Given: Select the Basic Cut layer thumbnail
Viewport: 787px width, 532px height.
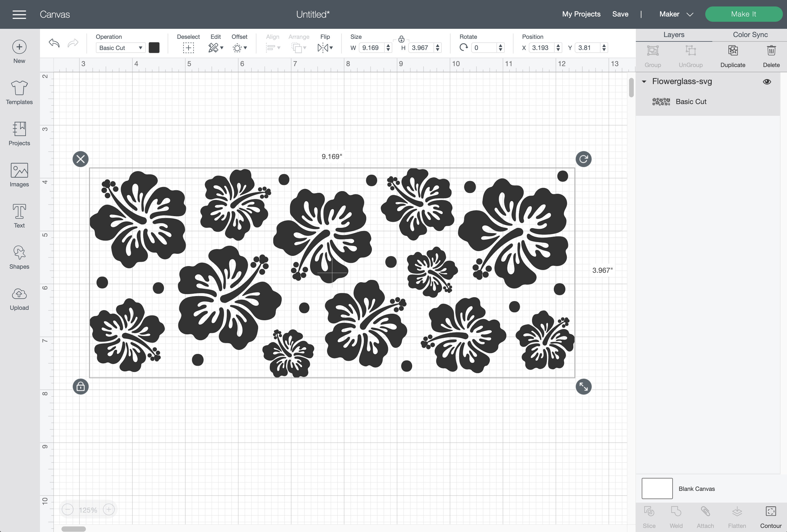Looking at the screenshot, I should click(661, 101).
